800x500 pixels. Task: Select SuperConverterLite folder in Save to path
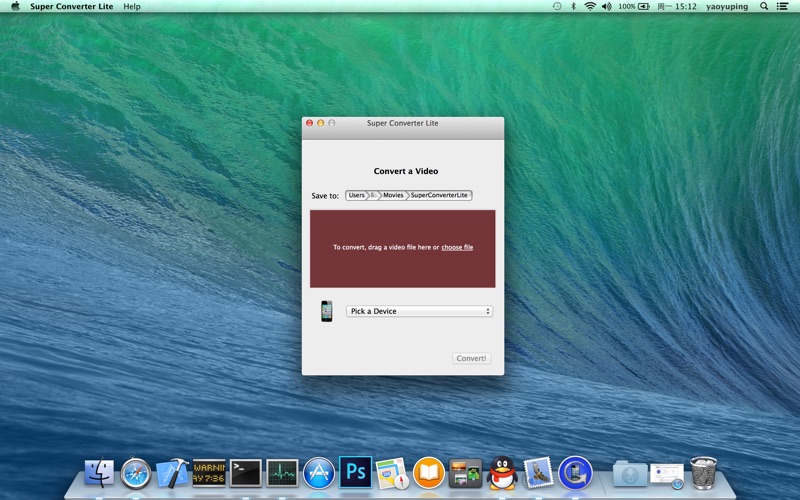click(439, 195)
